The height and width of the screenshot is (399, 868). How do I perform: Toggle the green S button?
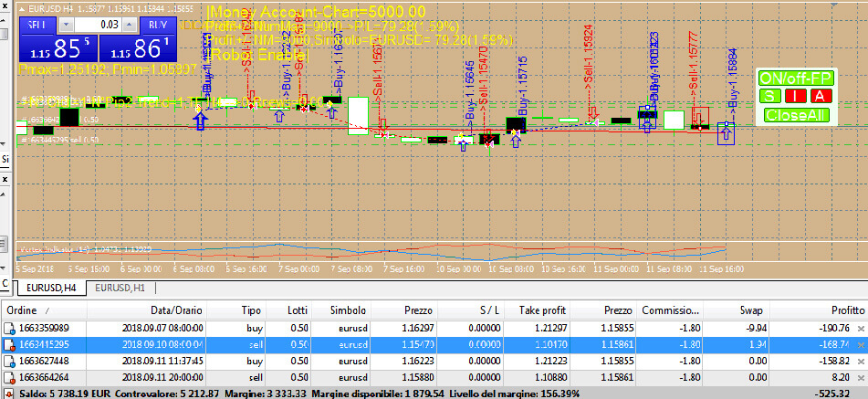tap(771, 96)
